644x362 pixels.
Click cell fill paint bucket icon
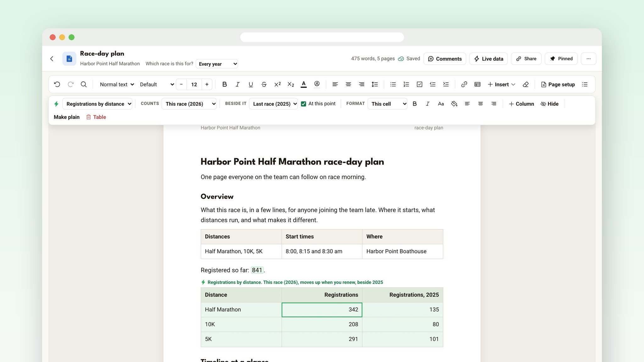pos(454,104)
